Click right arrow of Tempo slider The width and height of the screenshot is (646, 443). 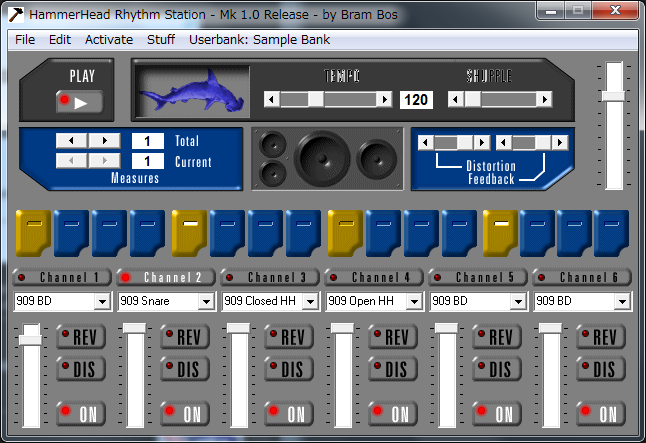point(384,99)
